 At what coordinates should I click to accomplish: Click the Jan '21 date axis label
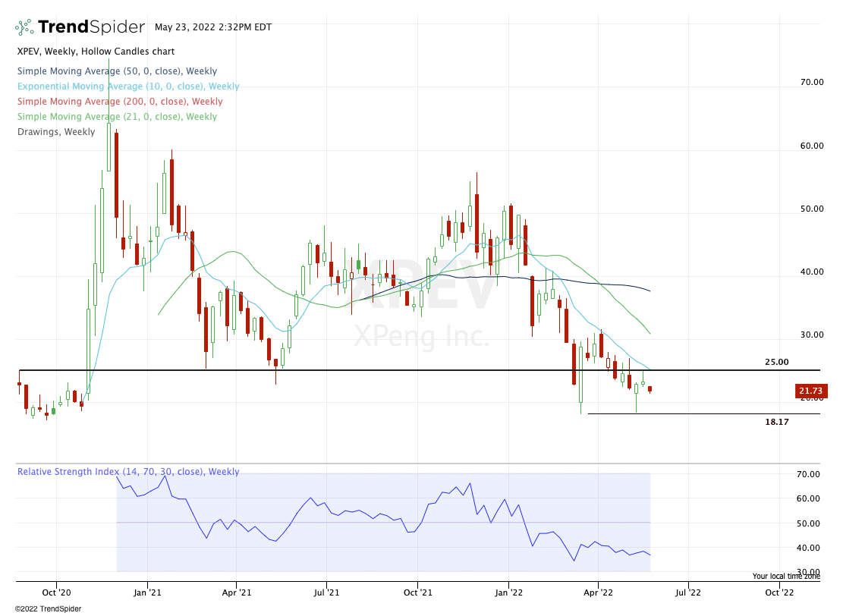[147, 592]
